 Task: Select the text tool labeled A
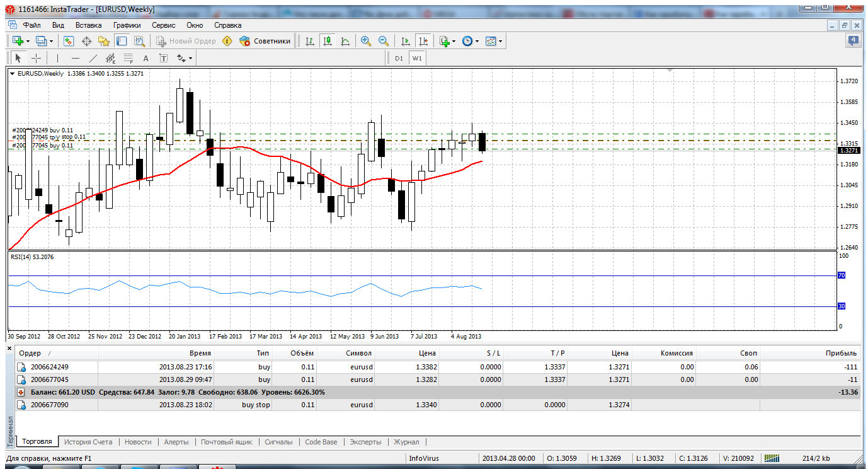point(146,59)
